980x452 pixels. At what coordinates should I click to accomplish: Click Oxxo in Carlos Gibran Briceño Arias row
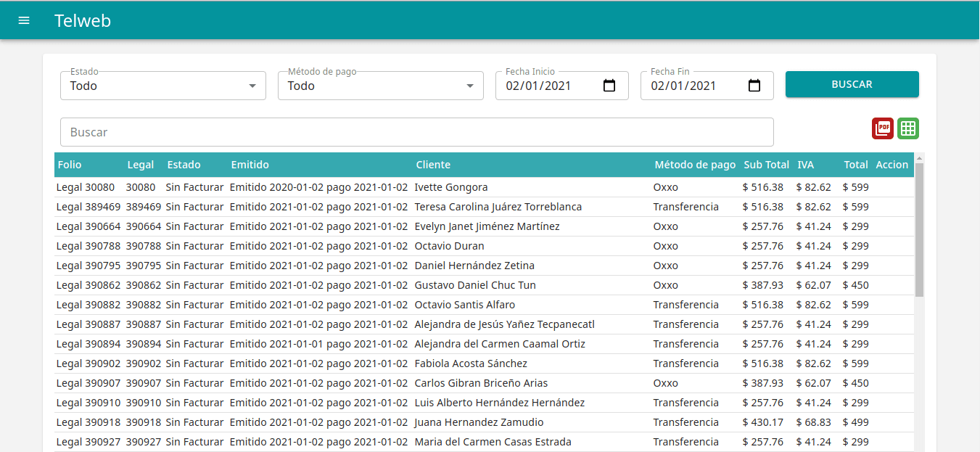pos(665,383)
